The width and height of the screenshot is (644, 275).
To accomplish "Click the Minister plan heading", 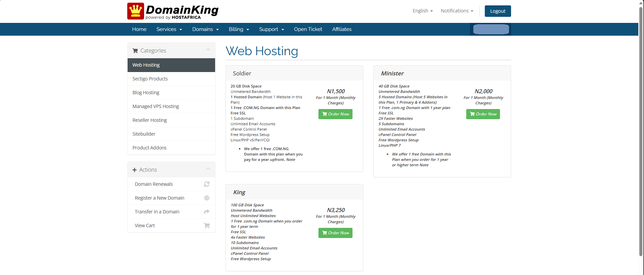I will click(392, 73).
